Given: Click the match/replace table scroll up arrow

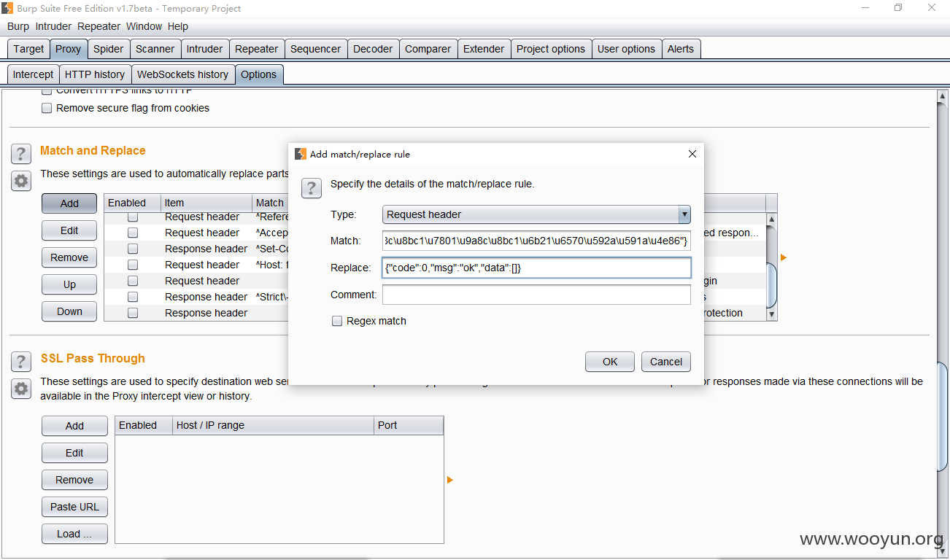Looking at the screenshot, I should [x=772, y=219].
